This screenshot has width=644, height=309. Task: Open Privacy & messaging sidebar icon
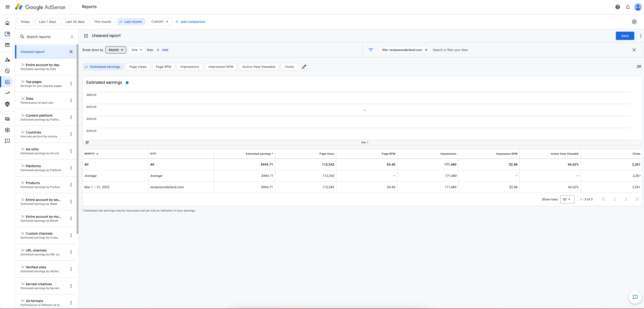coord(8,60)
